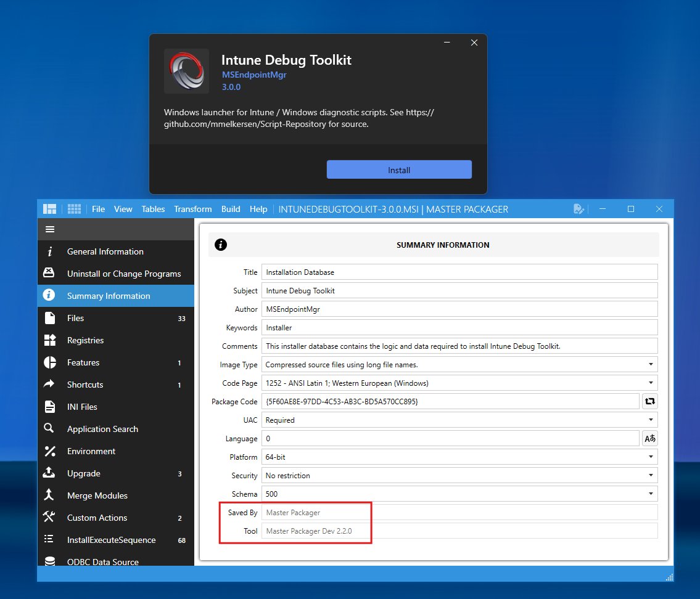The image size is (700, 599).
Task: Click the INI Files document icon
Action: pos(49,407)
